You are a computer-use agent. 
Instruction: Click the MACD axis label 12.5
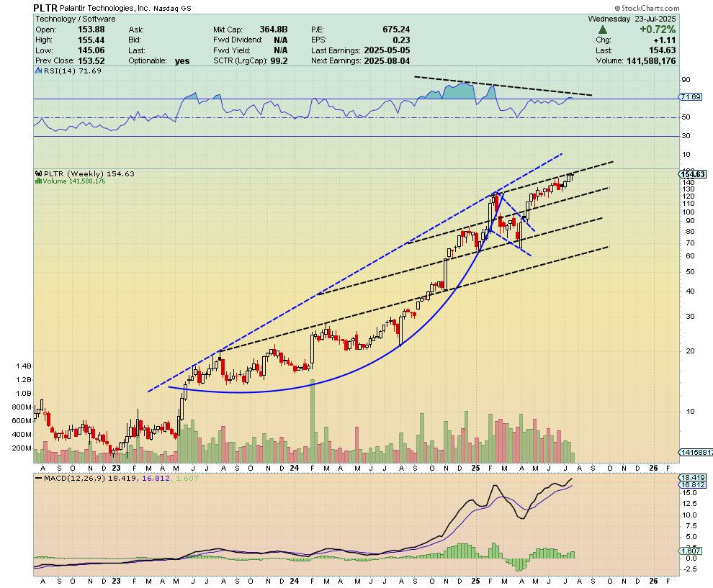point(690,504)
